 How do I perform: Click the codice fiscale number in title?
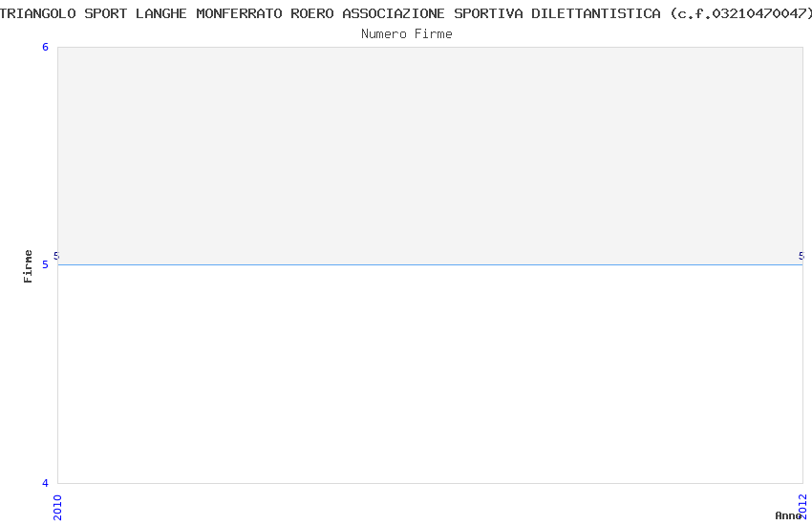pos(759,13)
